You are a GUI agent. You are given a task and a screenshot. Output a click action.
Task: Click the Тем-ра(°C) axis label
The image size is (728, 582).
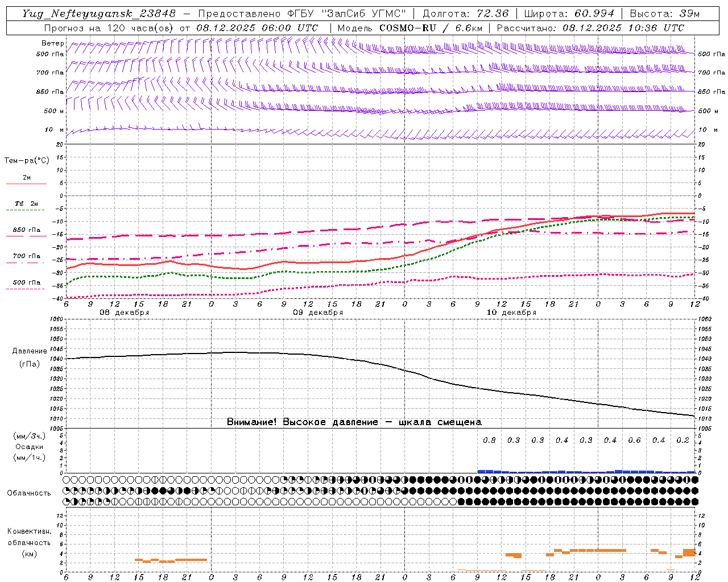[27, 161]
